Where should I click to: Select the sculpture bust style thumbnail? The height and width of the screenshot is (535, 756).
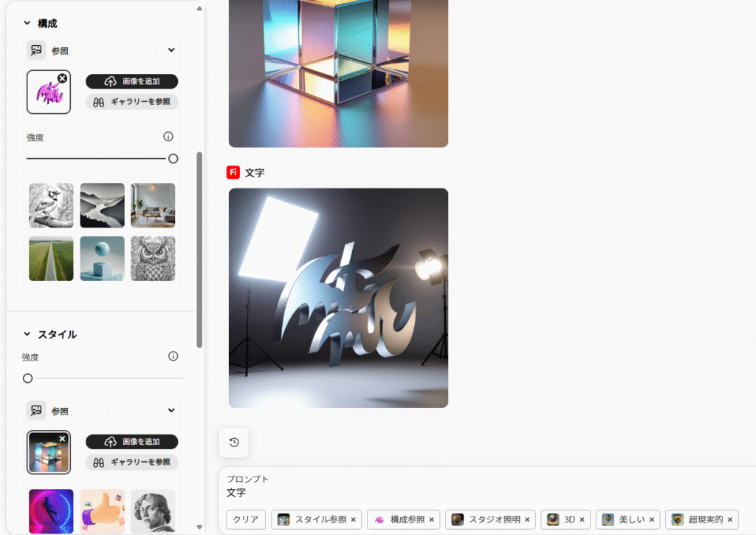click(x=153, y=512)
